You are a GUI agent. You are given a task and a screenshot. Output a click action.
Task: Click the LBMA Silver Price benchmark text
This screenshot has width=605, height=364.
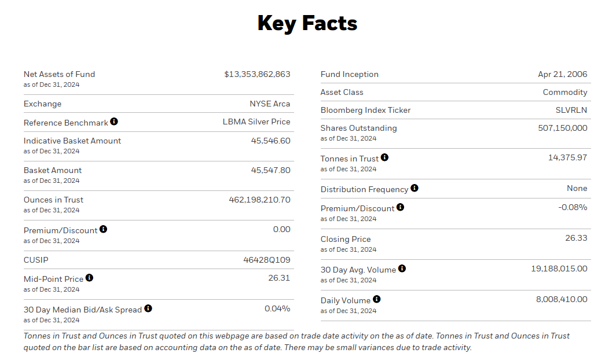[x=256, y=122]
